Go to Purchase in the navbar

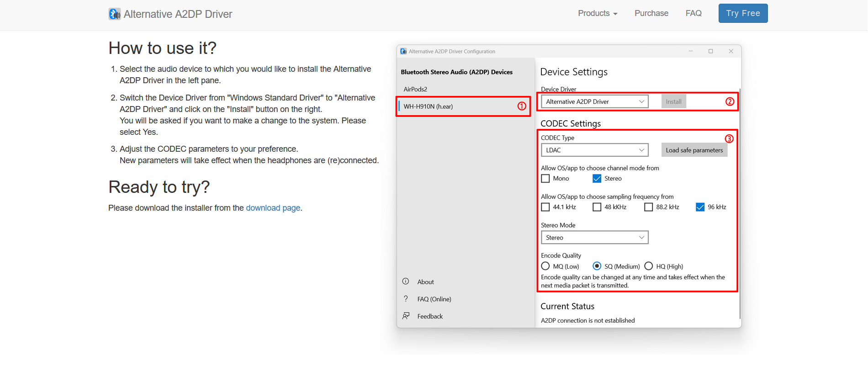click(x=651, y=13)
